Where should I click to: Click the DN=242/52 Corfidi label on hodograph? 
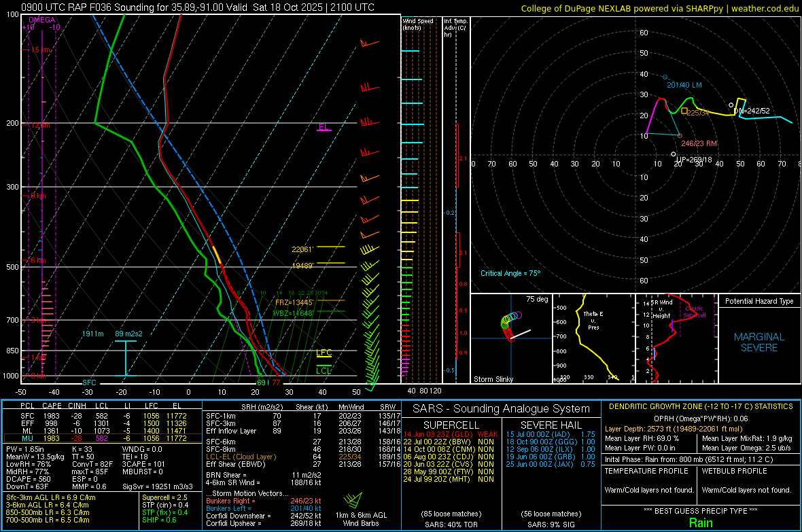(752, 111)
